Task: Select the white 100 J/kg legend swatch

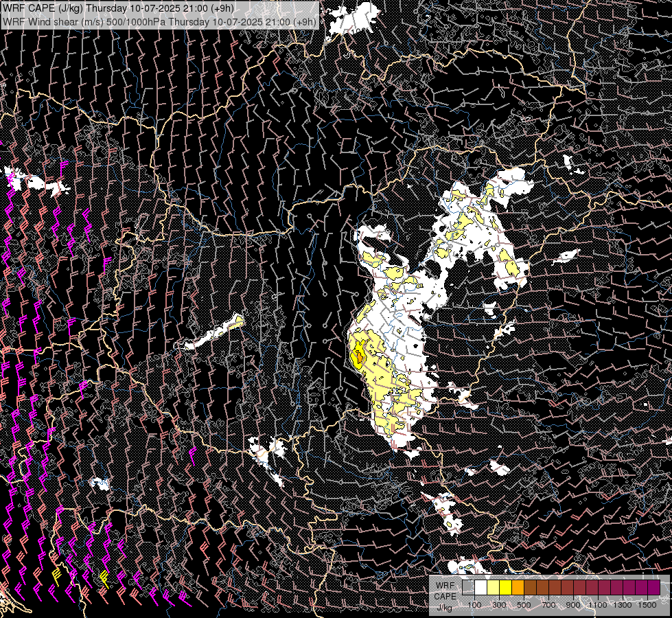Action: pos(481,587)
